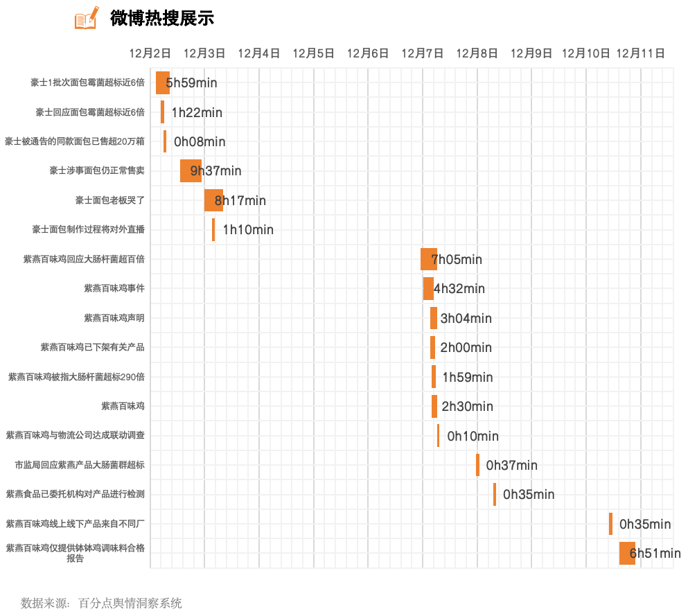Click the standalone row label 紫燕百味鸡
688x616 pixels.
coord(123,406)
